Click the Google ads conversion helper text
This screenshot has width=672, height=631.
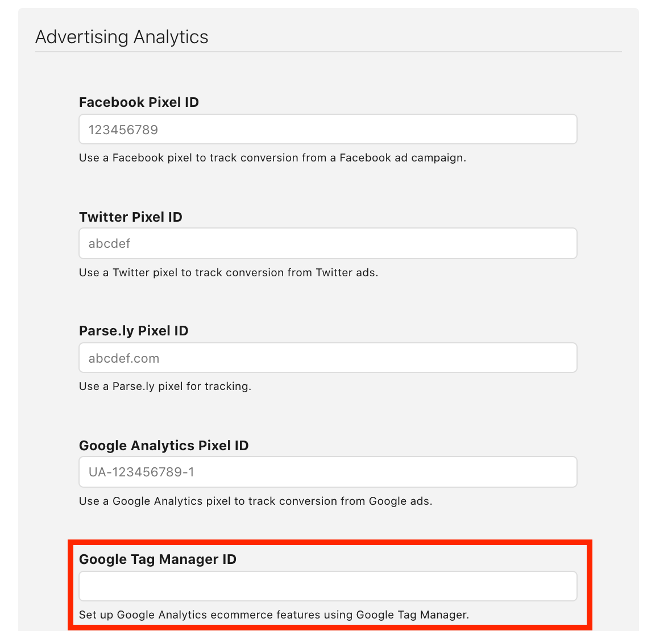click(x=255, y=501)
